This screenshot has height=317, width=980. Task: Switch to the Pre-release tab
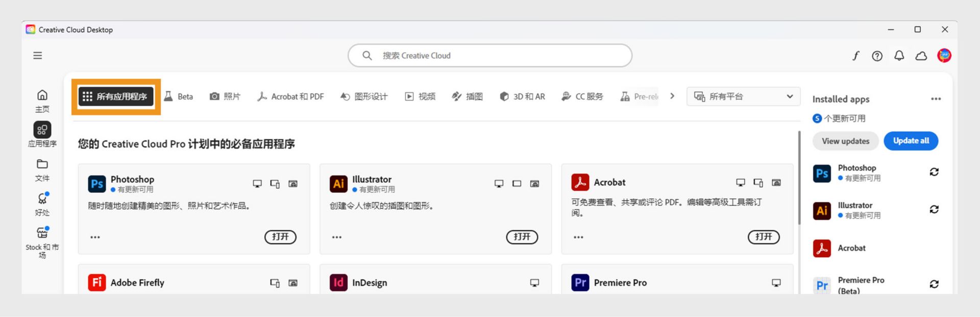point(639,96)
